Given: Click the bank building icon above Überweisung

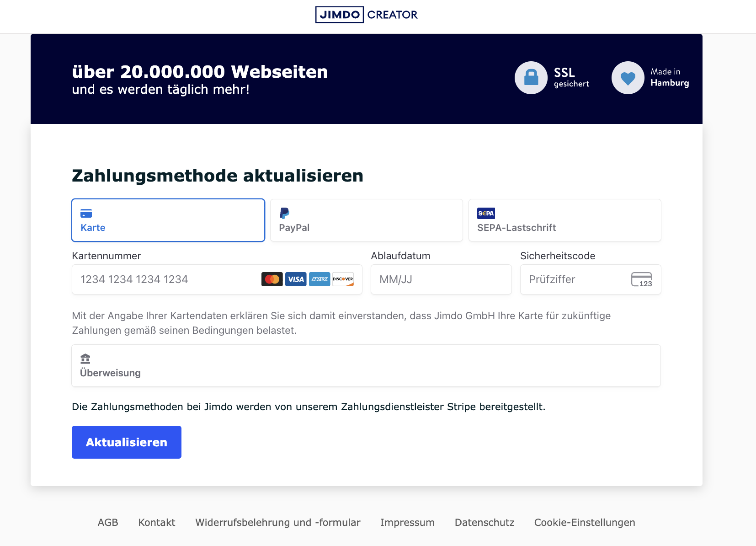Looking at the screenshot, I should pyautogui.click(x=85, y=359).
